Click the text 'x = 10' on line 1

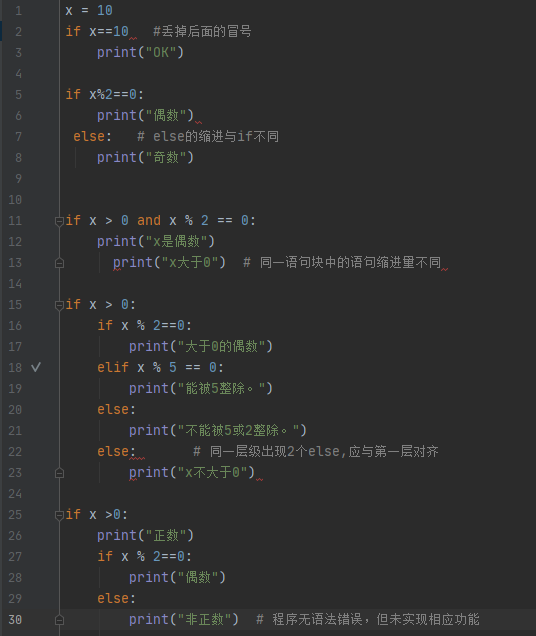pyautogui.click(x=89, y=11)
